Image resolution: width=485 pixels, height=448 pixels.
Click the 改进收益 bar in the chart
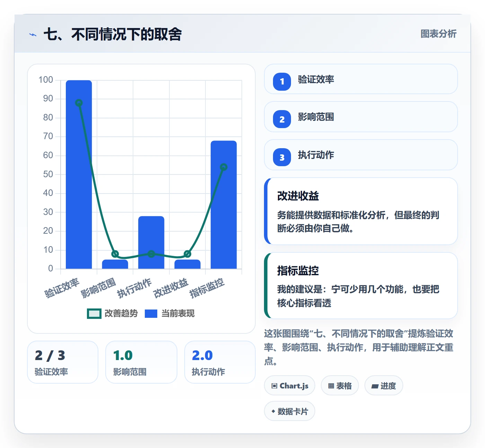tap(187, 264)
